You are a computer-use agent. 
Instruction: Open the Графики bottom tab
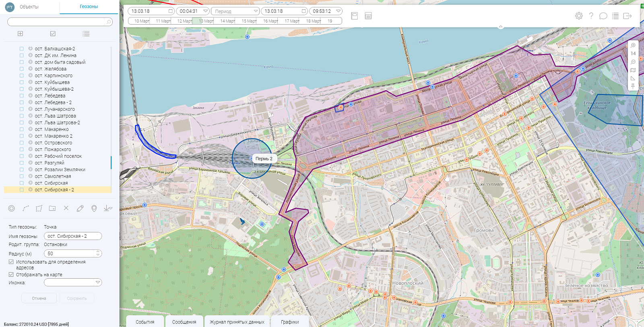(290, 322)
